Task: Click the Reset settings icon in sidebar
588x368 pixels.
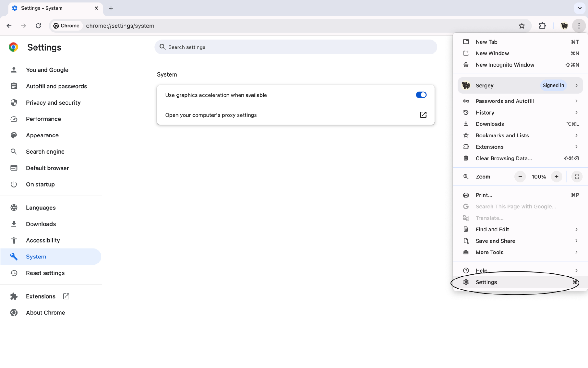Action: point(14,273)
